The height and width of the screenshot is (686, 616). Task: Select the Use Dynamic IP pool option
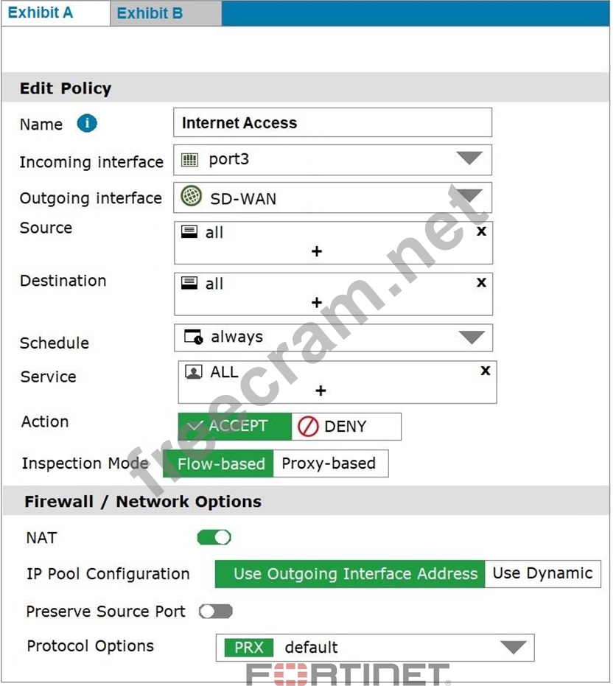click(x=542, y=573)
